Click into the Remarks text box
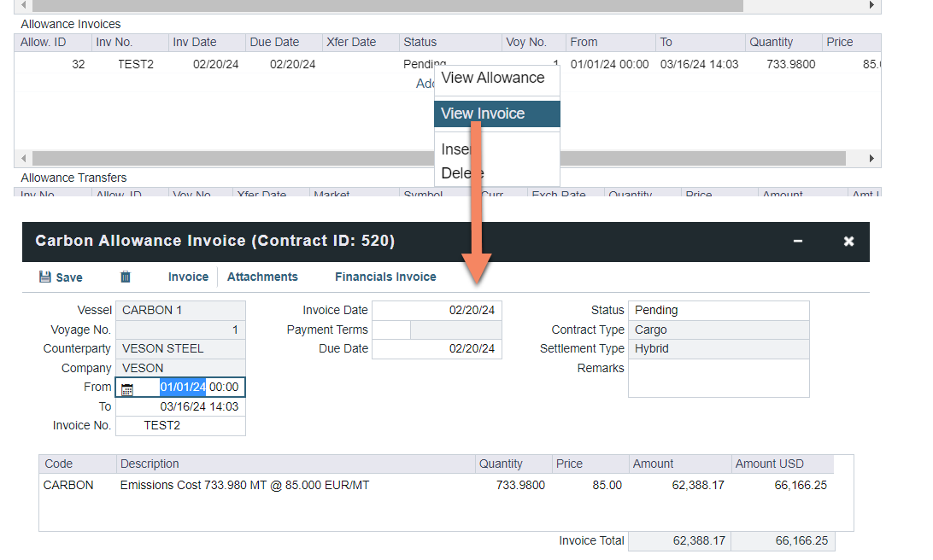This screenshot has width=933, height=560. click(718, 378)
